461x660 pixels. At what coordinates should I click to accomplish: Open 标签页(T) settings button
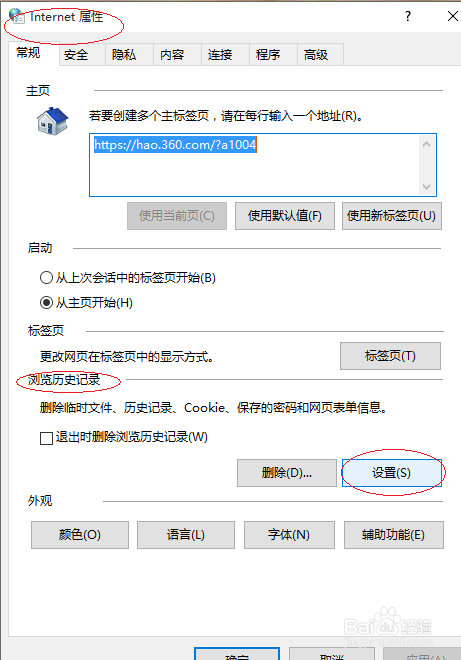tap(390, 356)
